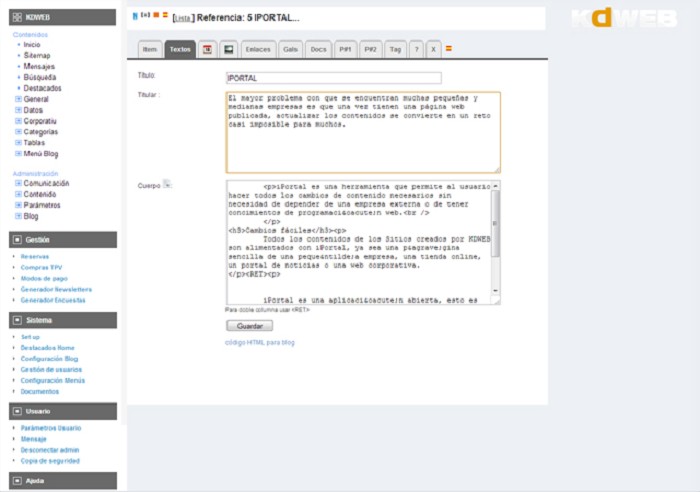Open the Set up link
Image resolution: width=700 pixels, height=492 pixels.
click(x=30, y=337)
